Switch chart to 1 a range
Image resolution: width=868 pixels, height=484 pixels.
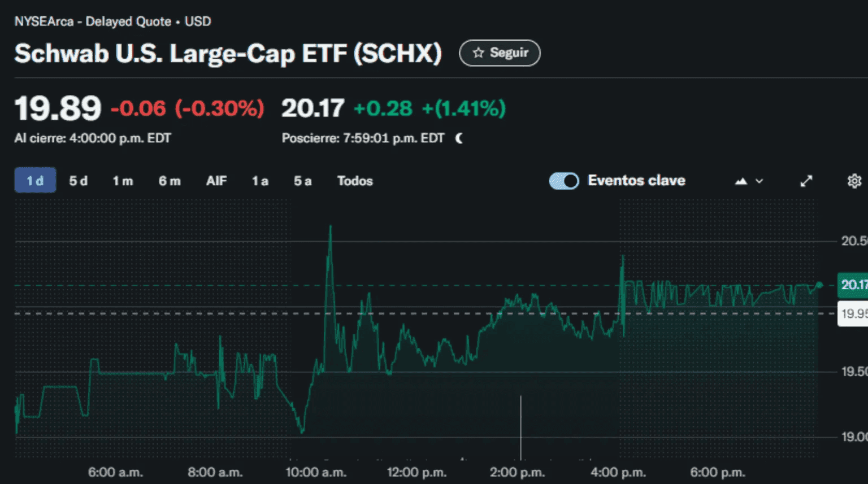click(260, 181)
